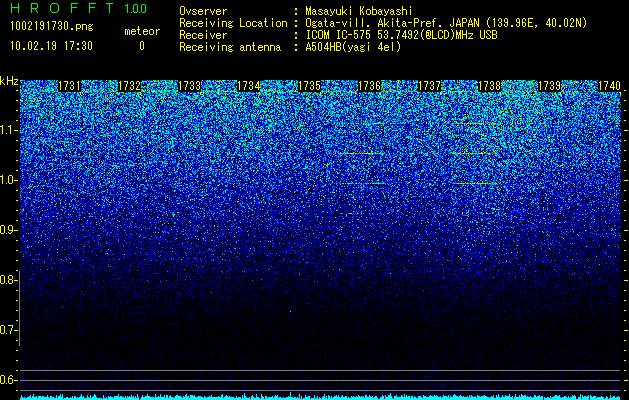Click the HROFFT title text

pos(62,8)
